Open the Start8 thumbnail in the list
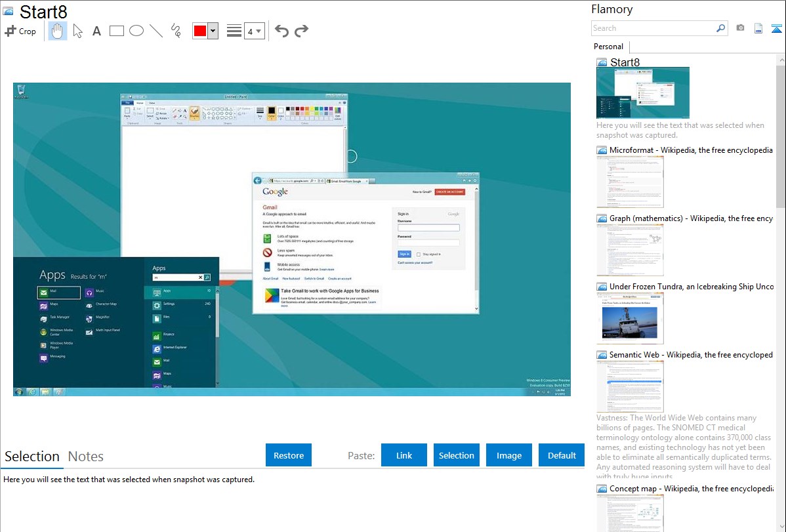This screenshot has height=532, width=786. pyautogui.click(x=642, y=92)
